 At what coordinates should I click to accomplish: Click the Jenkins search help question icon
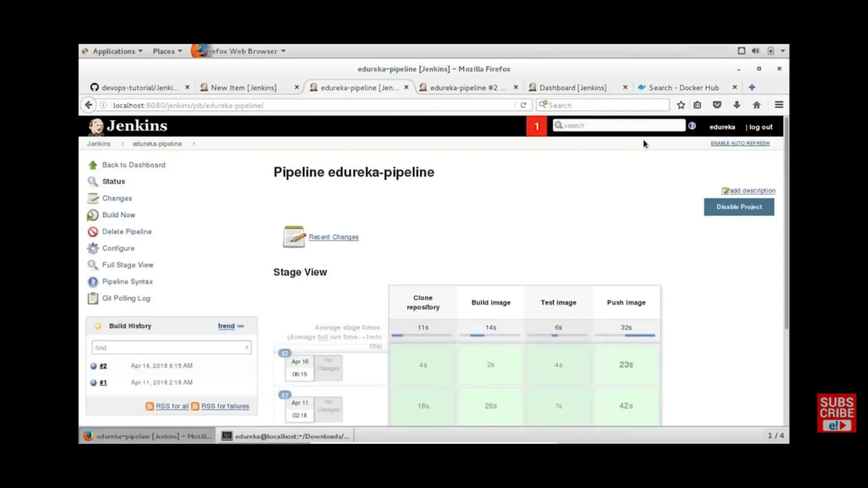coord(692,126)
